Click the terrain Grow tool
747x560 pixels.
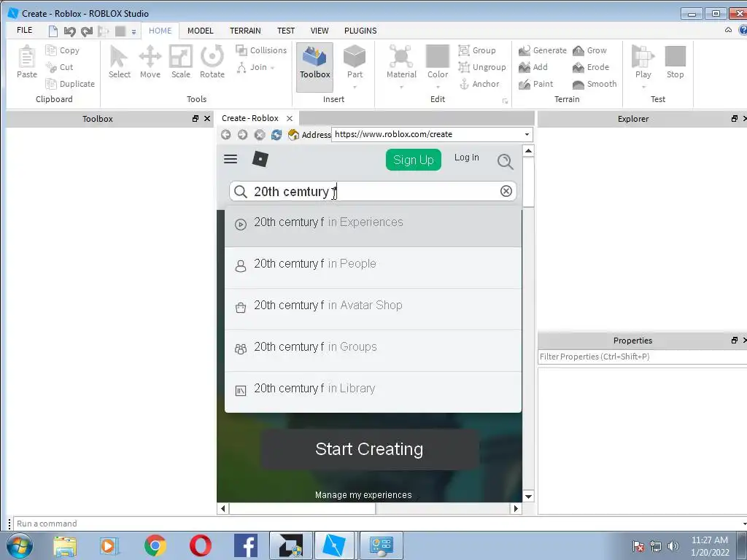589,50
